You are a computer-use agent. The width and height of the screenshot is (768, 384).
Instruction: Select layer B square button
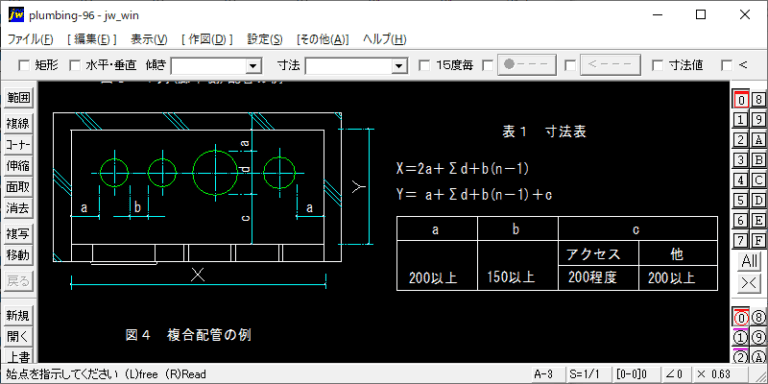point(759,160)
